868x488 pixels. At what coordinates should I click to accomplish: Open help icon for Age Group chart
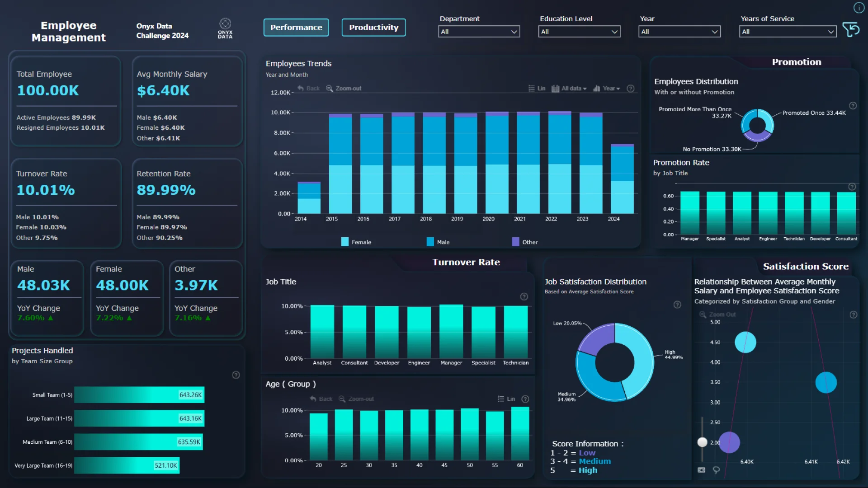[525, 399]
